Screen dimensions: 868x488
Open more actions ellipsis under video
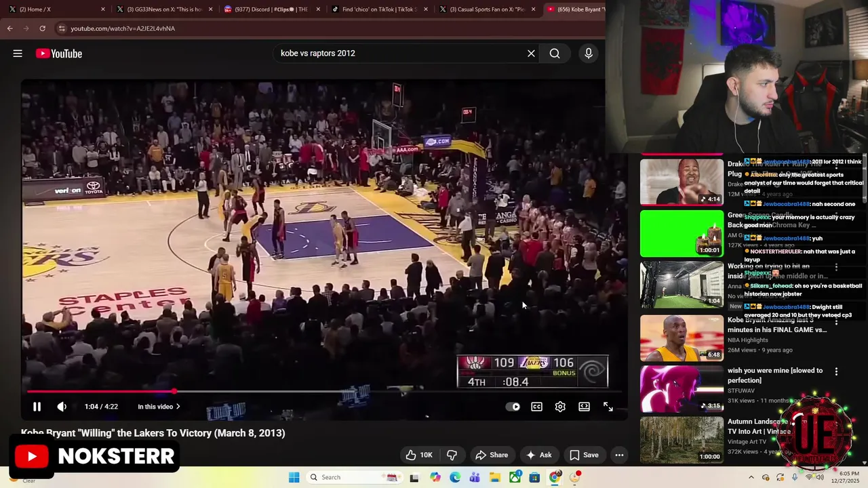pyautogui.click(x=619, y=455)
